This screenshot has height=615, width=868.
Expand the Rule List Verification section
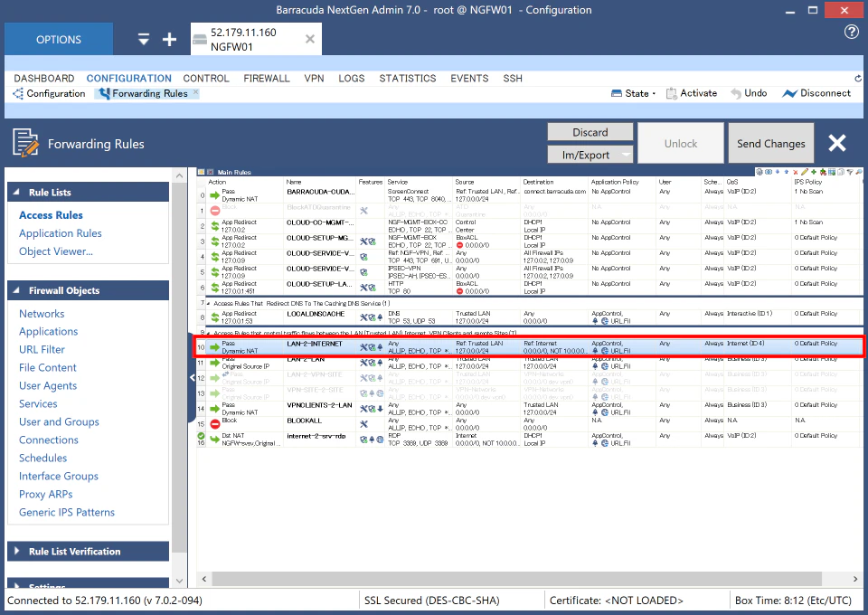(16, 551)
